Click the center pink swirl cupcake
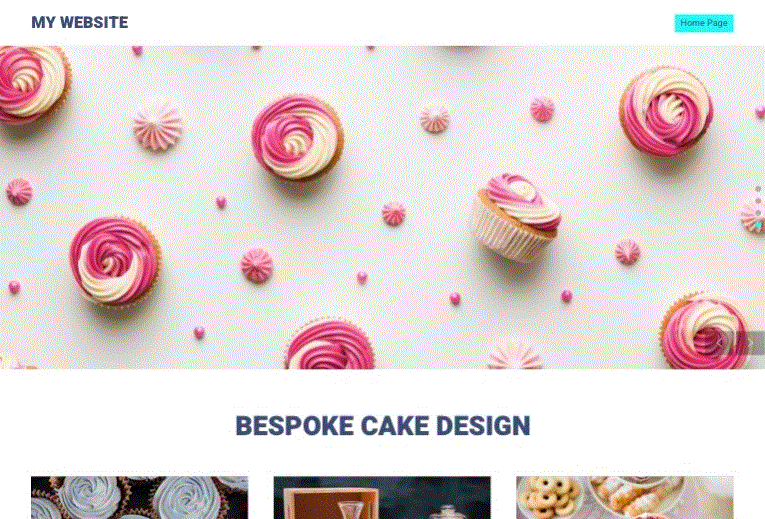765x519 pixels. coord(298,138)
